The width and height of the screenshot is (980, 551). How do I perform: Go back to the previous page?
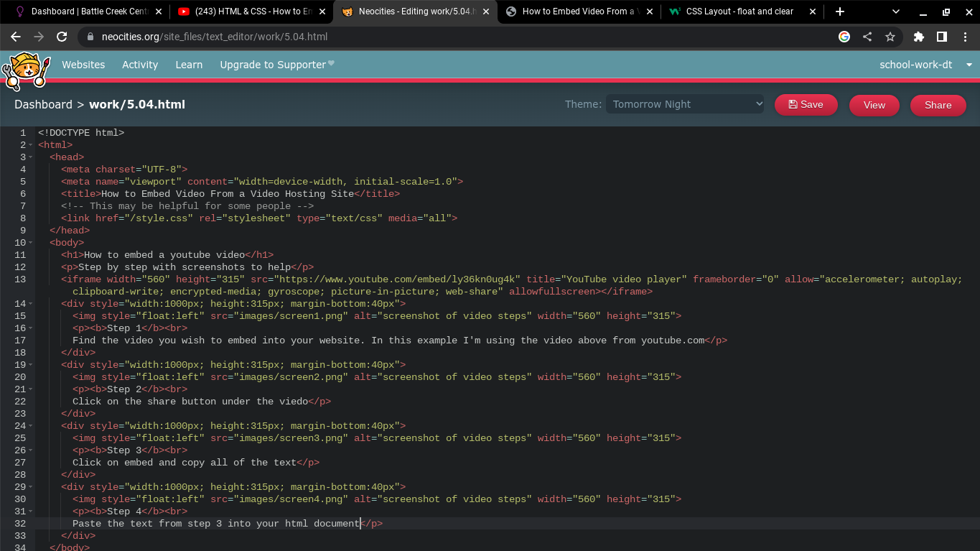[16, 37]
